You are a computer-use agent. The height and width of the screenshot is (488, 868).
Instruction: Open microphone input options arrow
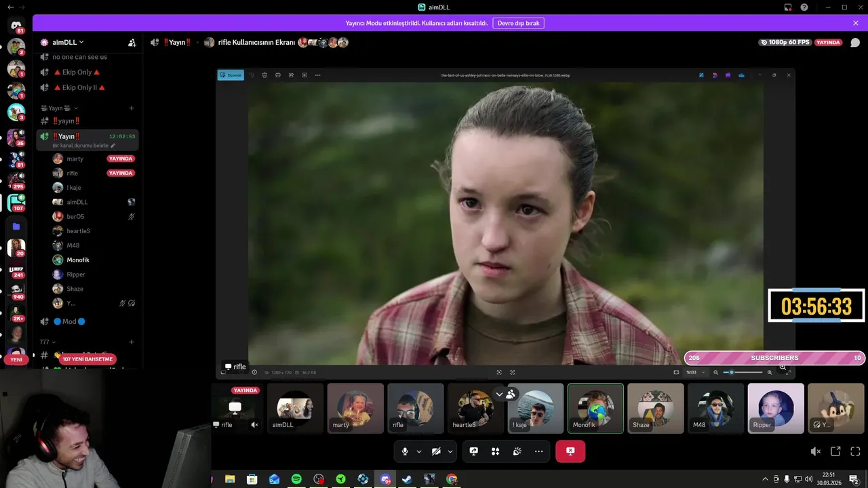point(419,451)
